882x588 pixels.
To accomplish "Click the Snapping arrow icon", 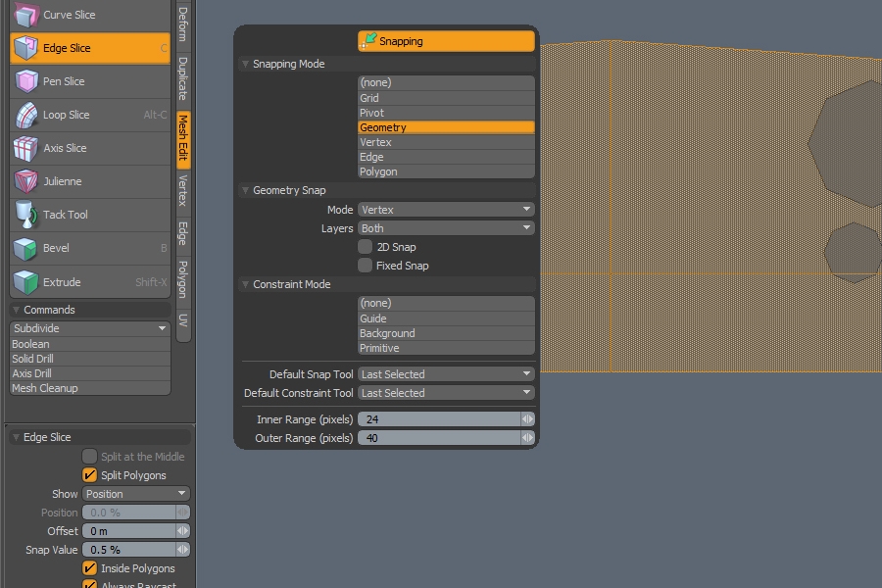I will click(x=368, y=40).
